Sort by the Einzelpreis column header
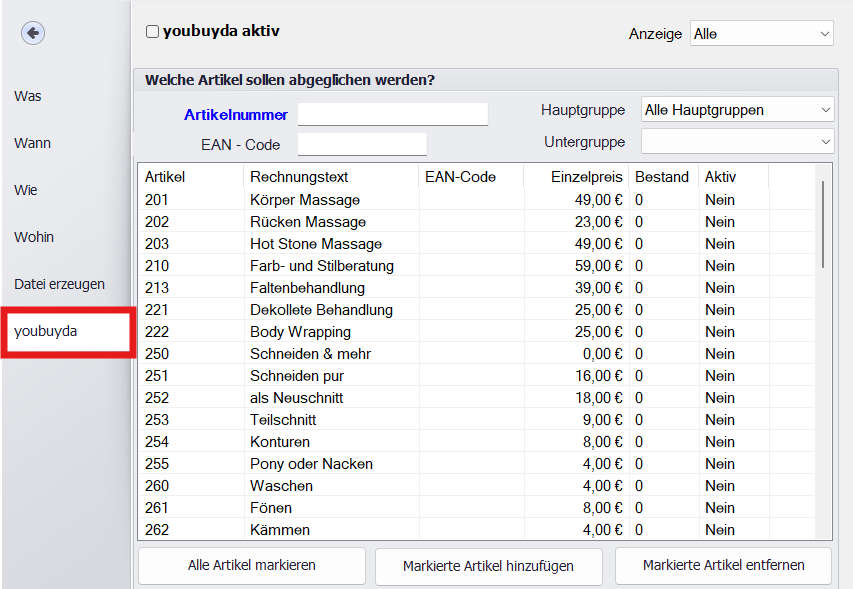This screenshot has height=589, width=853. (x=587, y=177)
